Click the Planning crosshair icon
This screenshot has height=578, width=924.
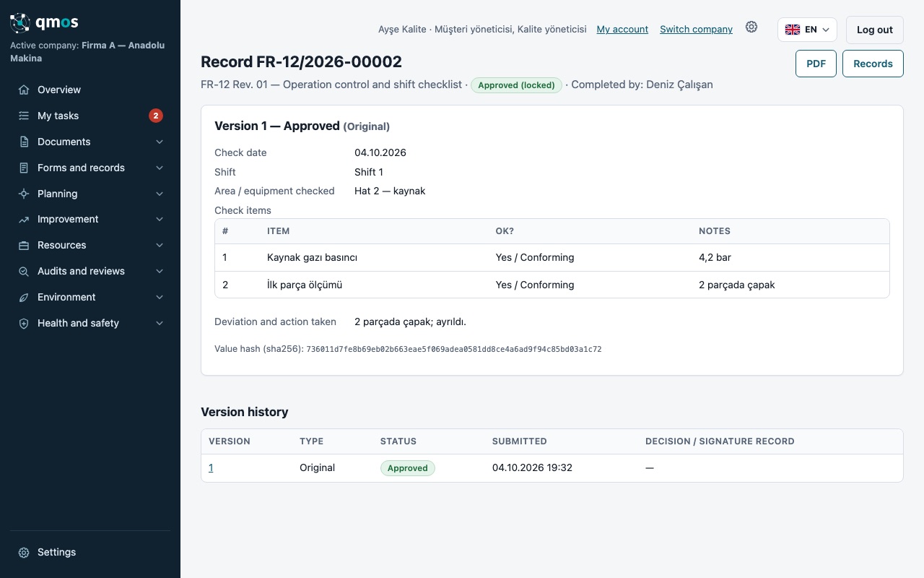[x=24, y=194]
